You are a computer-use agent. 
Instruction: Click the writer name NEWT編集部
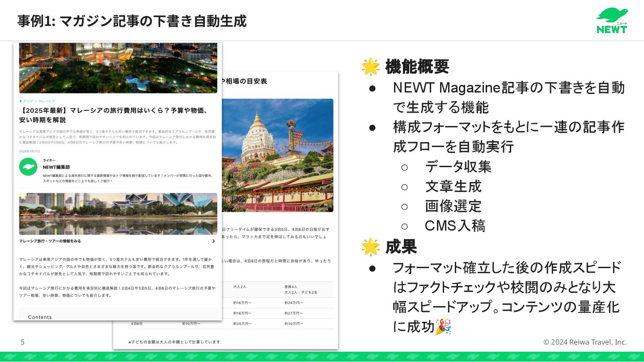[56, 167]
